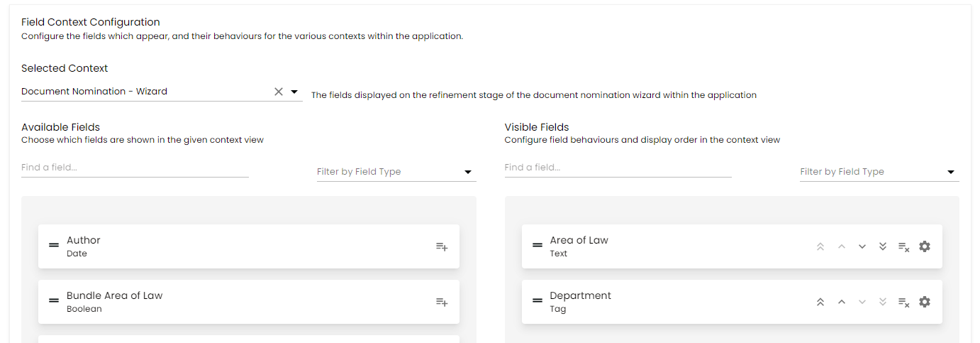The image size is (980, 343).
Task: Click drag handle of Area of Law
Action: 538,245
